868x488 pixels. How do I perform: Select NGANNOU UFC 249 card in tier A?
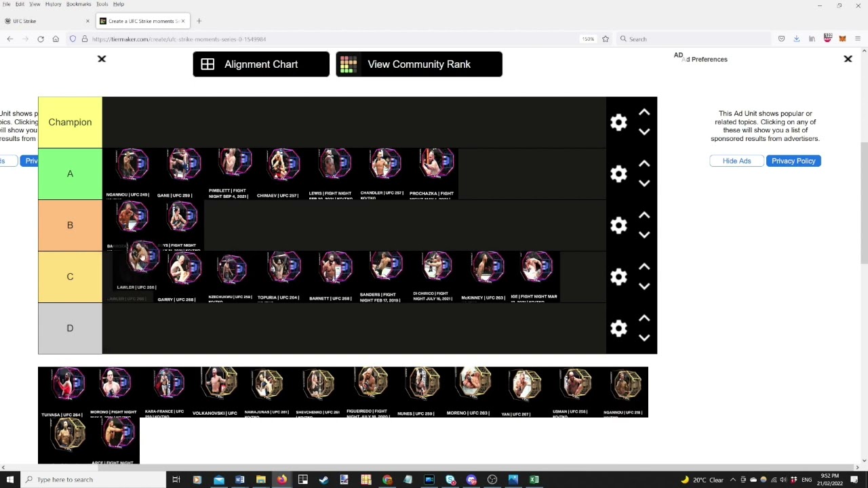[127, 174]
